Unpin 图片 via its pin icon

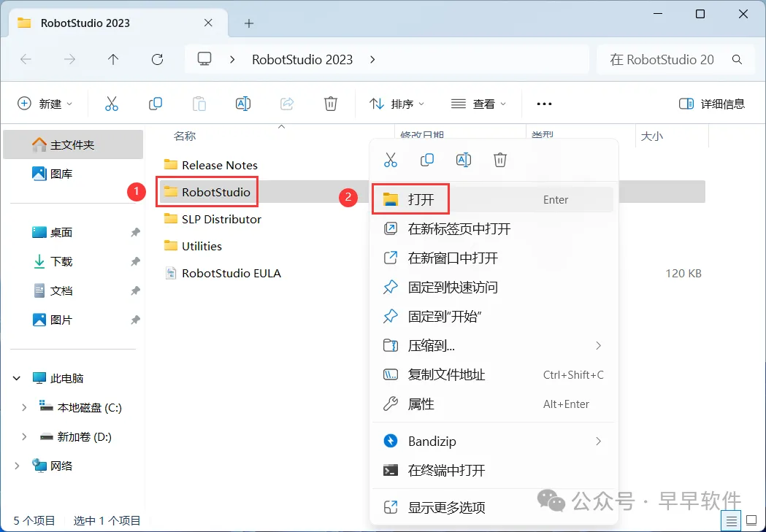[135, 320]
